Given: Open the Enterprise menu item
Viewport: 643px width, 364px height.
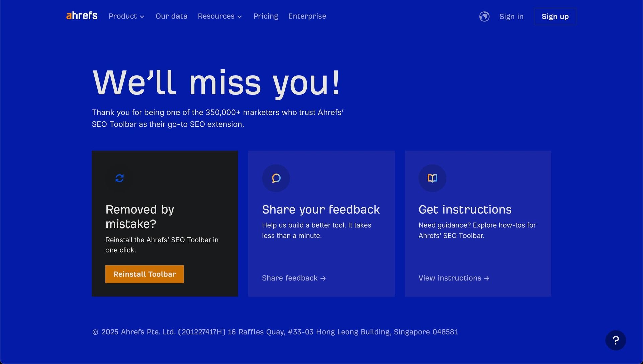Looking at the screenshot, I should coord(307,16).
